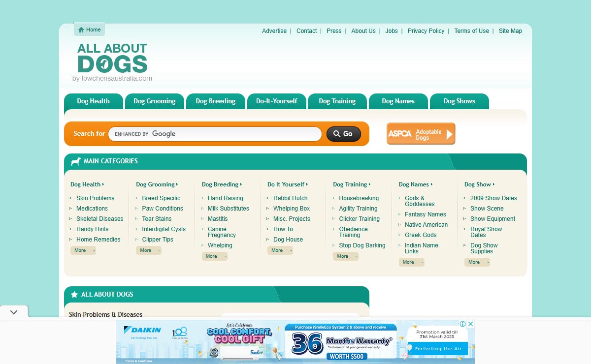The height and width of the screenshot is (364, 591).
Task: Open the Paw Conditions link
Action: click(163, 209)
